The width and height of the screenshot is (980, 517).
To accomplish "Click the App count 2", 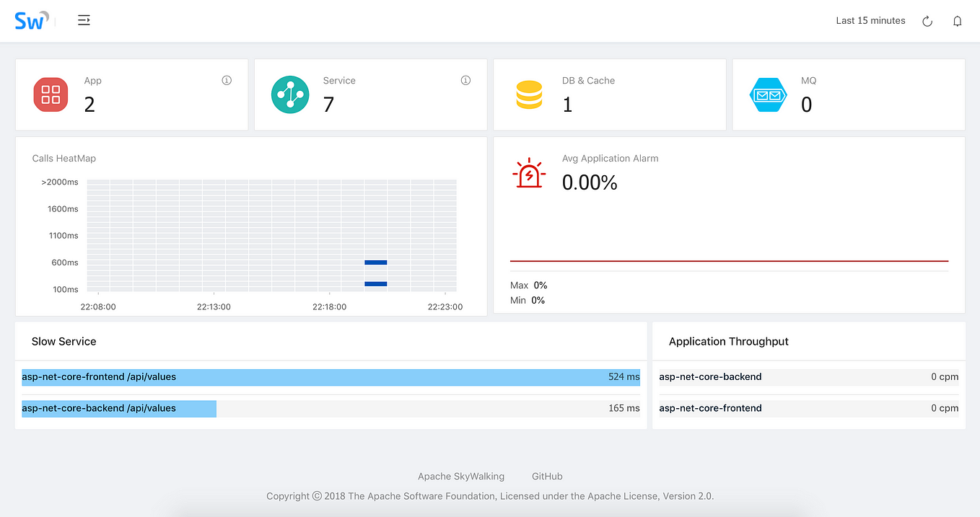I will point(89,105).
